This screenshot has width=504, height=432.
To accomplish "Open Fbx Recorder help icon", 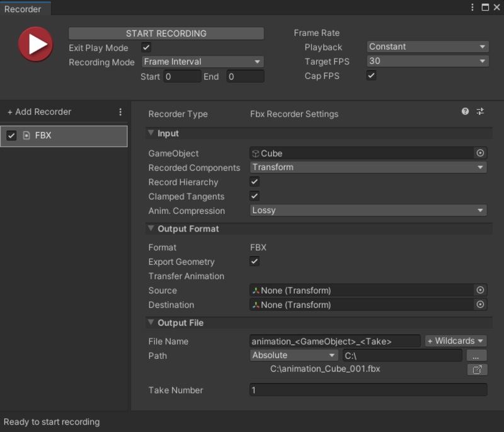I will [x=465, y=112].
